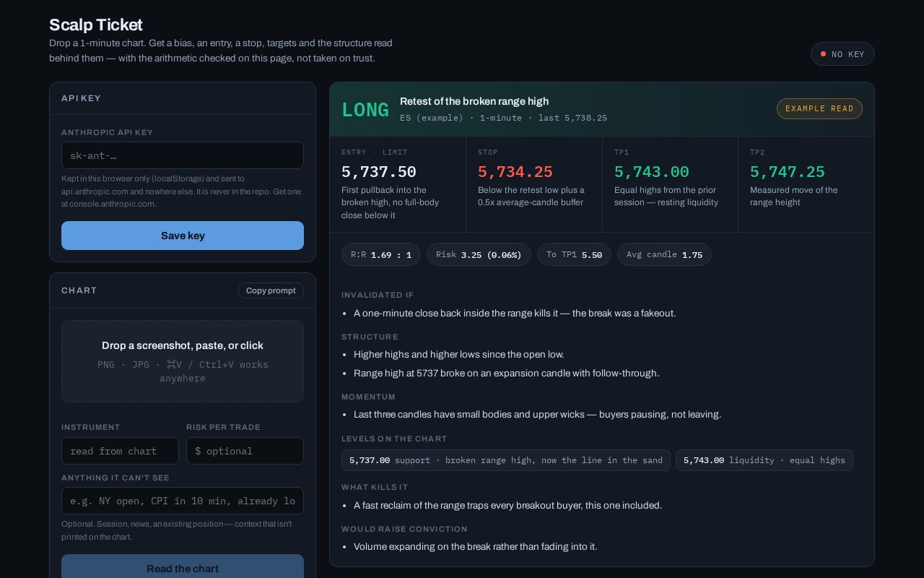Select the stop price 5,734.25
Image resolution: width=924 pixels, height=578 pixels.
515,172
